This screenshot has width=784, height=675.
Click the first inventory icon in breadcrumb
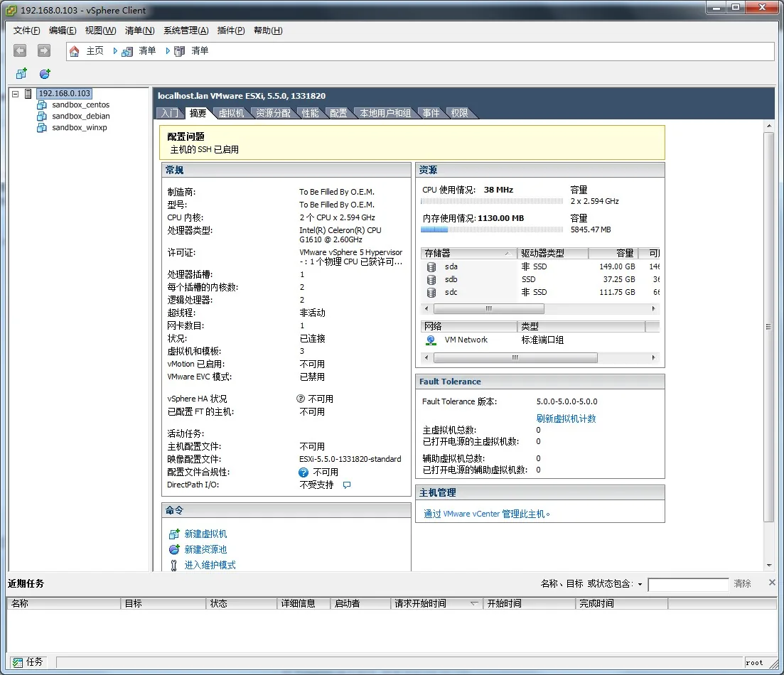tap(127, 51)
